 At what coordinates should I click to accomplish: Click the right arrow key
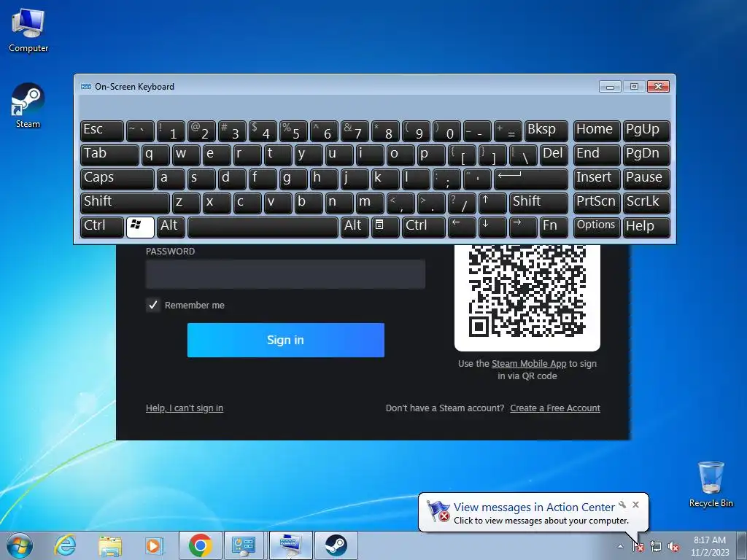tap(522, 227)
